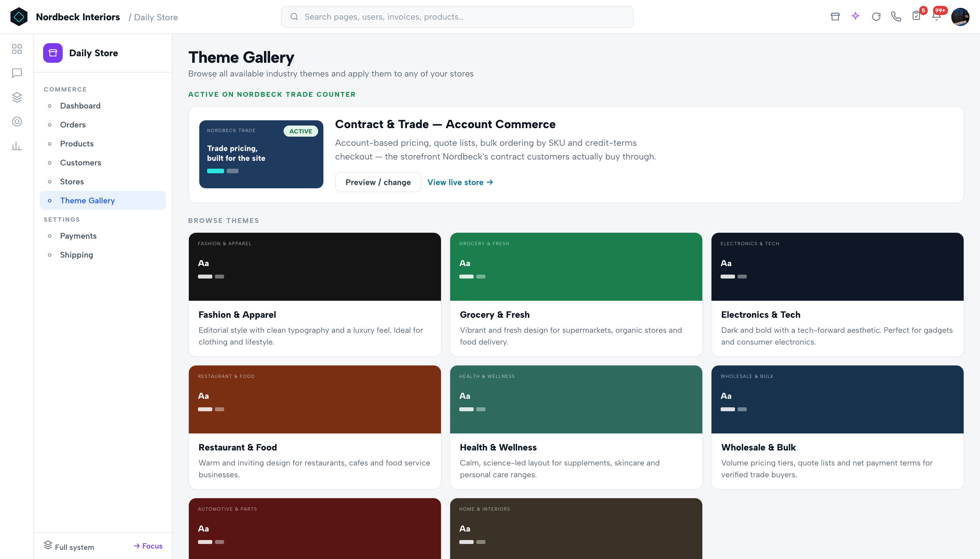Follow the View live store link
Viewport: 980px width, 559px height.
coord(460,182)
